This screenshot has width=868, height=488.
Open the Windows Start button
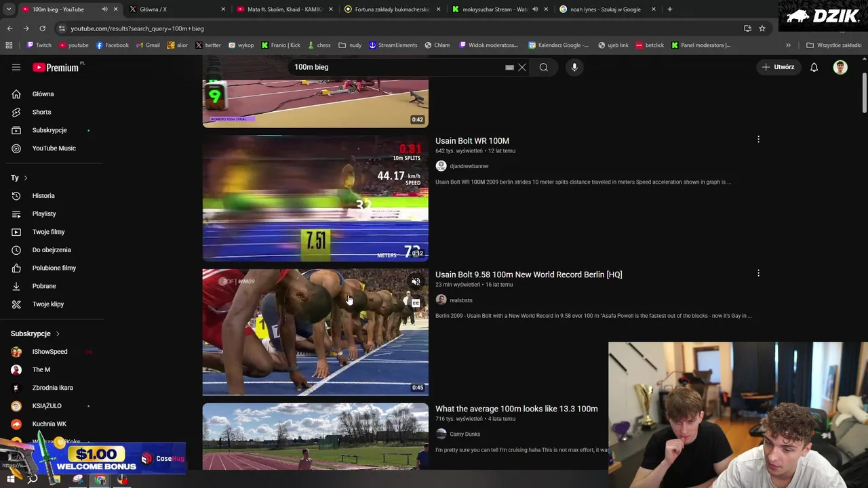[x=10, y=480]
